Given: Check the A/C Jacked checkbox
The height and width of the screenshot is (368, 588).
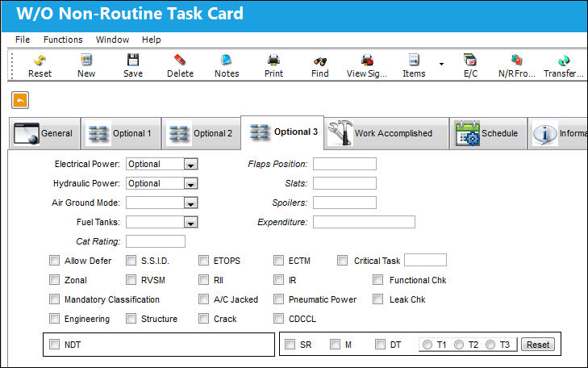Looking at the screenshot, I should coord(203,299).
